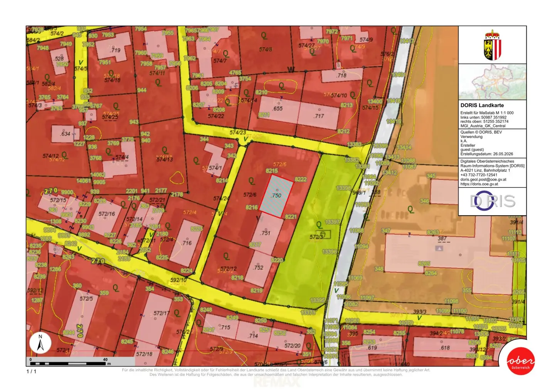The width and height of the screenshot is (555, 392).
Task: Click the phone number +43 732-7720-12541
Action: (479, 175)
